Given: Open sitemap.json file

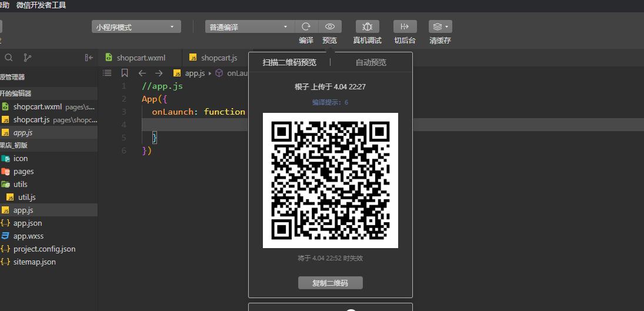Looking at the screenshot, I should point(49,262).
